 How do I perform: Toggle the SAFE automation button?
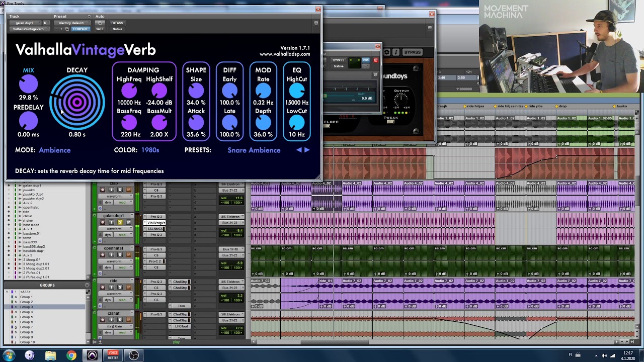point(100,29)
